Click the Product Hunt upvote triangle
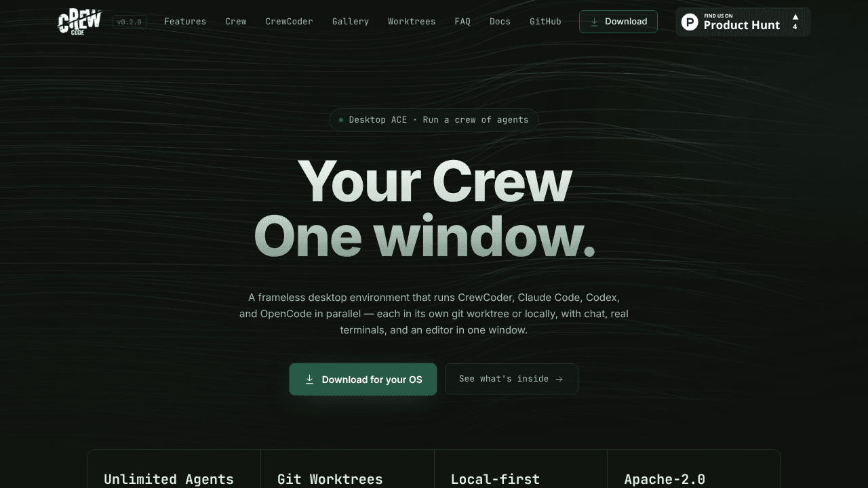 795,17
